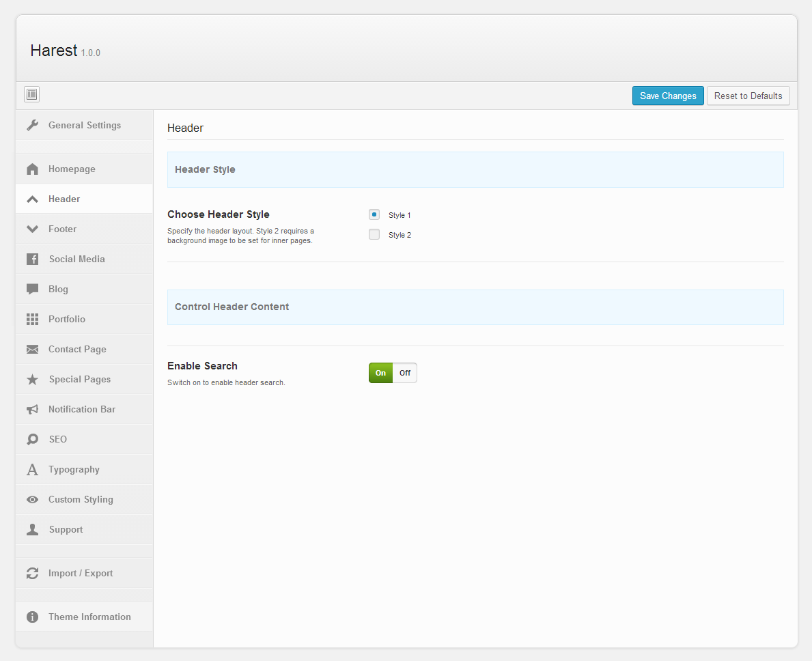Screen dimensions: 812x661
Task: Click the speech bubble Blog icon
Action: coord(32,290)
